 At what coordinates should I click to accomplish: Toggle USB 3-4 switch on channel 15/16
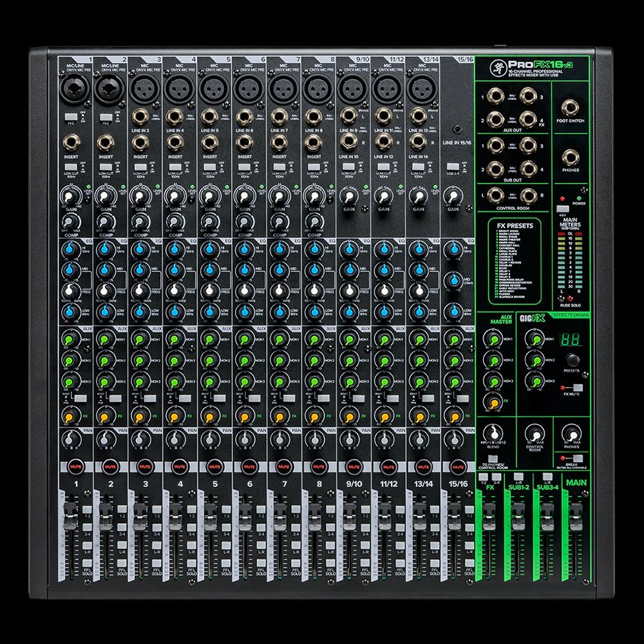pyautogui.click(x=453, y=167)
